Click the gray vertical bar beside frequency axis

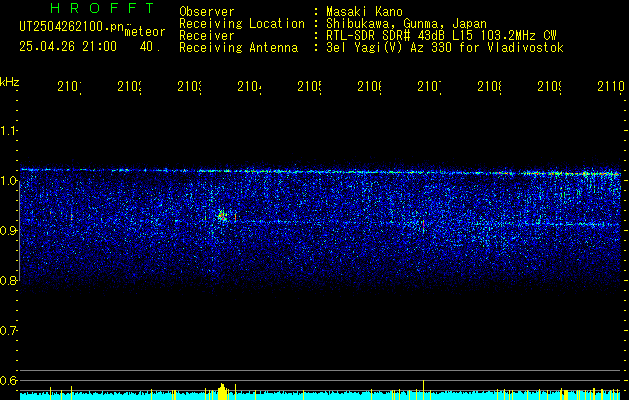coord(19,231)
